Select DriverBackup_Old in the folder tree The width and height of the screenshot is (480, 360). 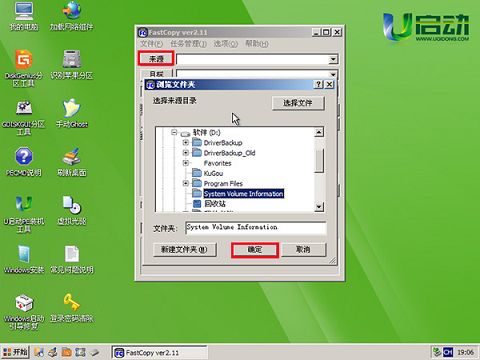tap(229, 153)
